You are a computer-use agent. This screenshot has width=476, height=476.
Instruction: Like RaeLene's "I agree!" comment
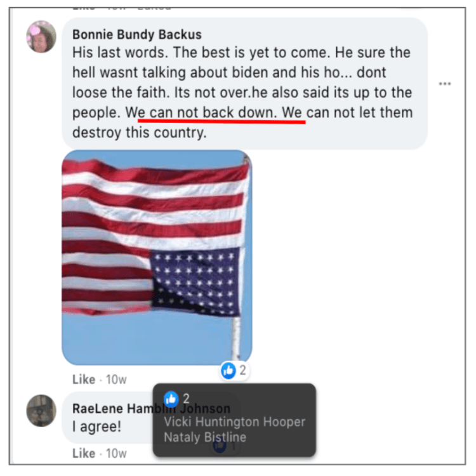pyautogui.click(x=84, y=453)
